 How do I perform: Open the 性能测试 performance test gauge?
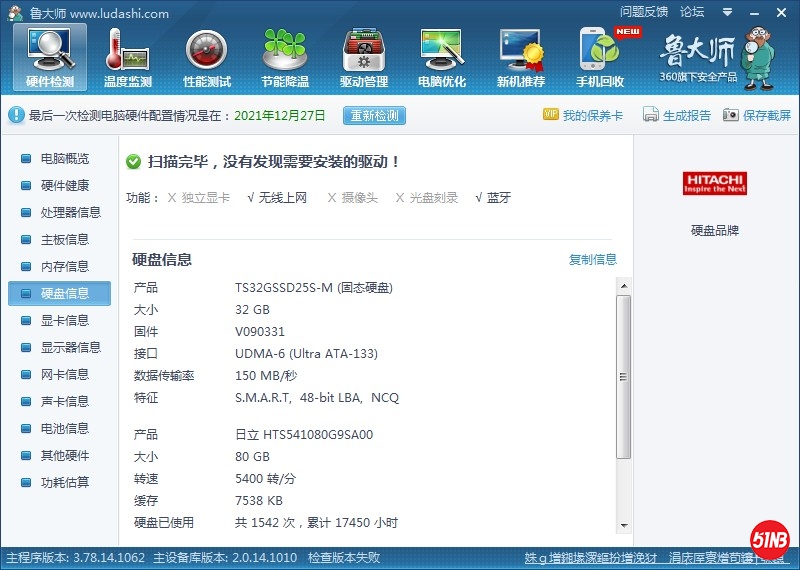pyautogui.click(x=206, y=57)
